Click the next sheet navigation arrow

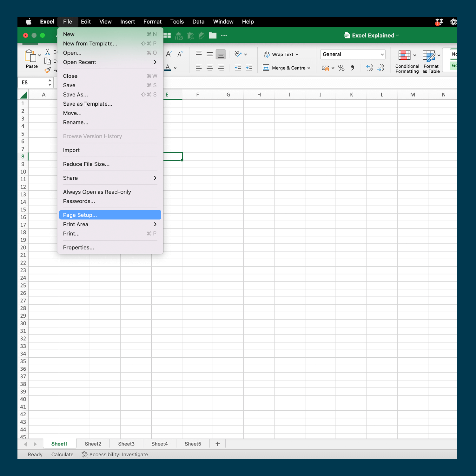point(35,444)
